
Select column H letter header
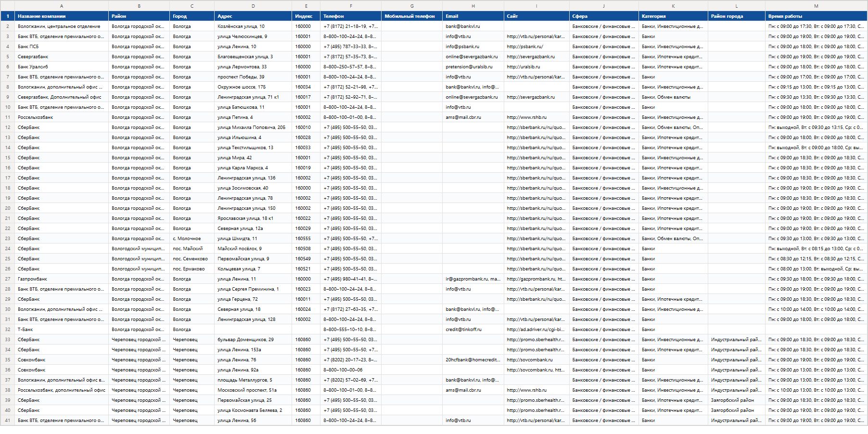coord(473,6)
